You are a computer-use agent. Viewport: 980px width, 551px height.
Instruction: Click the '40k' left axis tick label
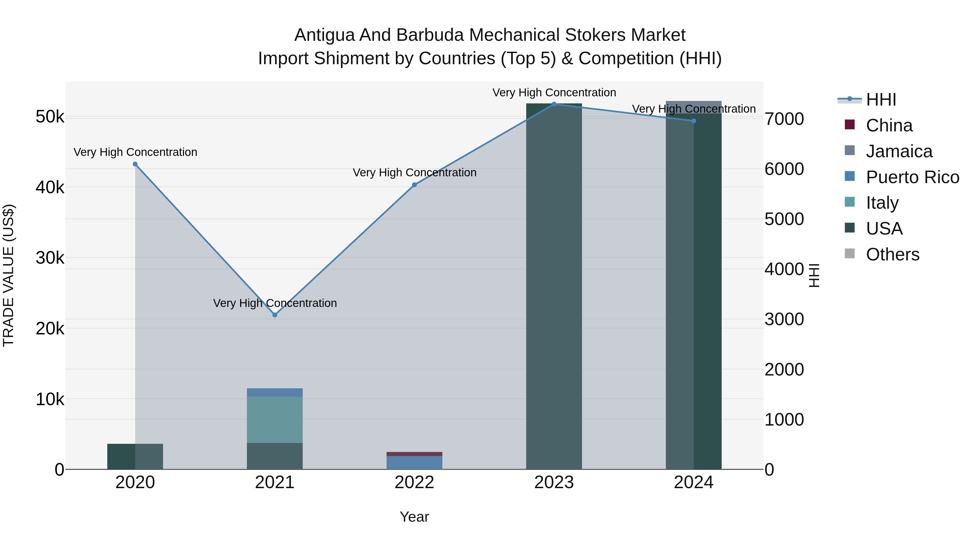[x=50, y=187]
